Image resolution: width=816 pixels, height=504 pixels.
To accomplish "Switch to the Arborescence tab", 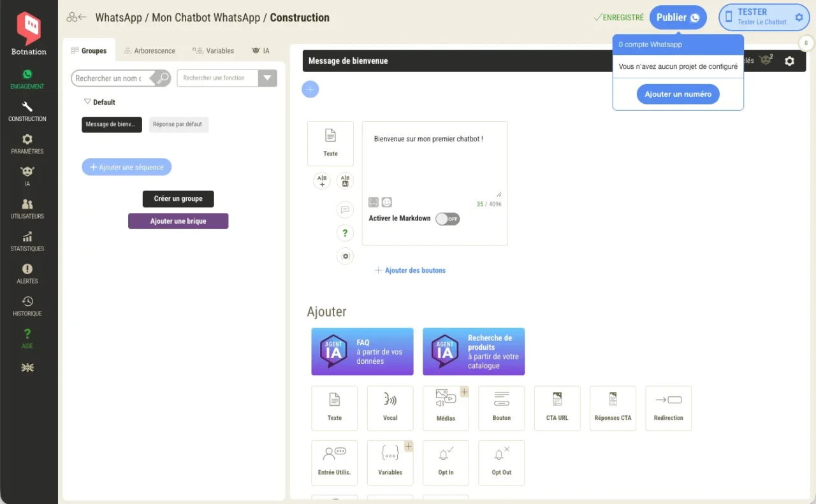I will click(150, 50).
